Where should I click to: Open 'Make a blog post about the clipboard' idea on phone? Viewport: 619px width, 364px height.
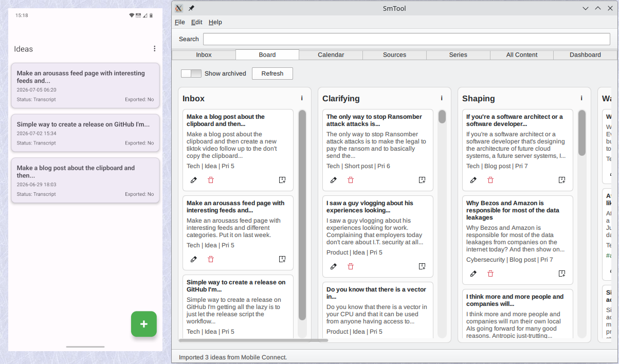[x=85, y=180]
